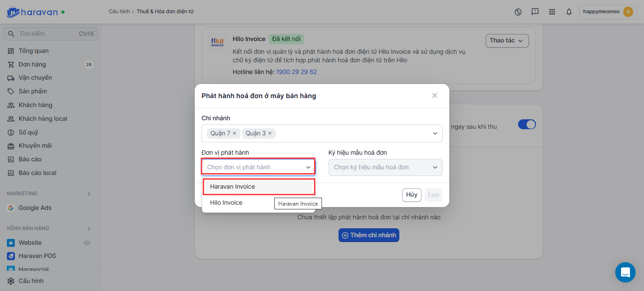The width and height of the screenshot is (644, 291).
Task: Click Thuế & Hóa đơn điện tử breadcrumb
Action: pyautogui.click(x=165, y=11)
